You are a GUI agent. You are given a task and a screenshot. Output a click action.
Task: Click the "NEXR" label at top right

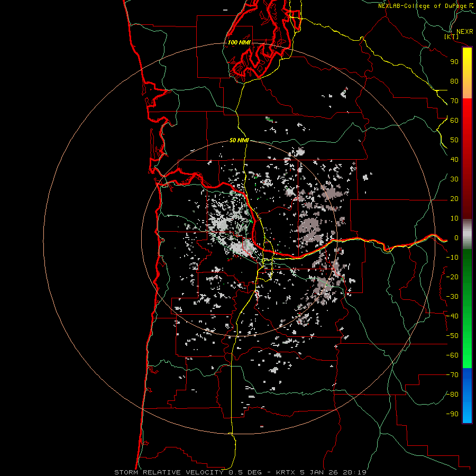click(465, 32)
